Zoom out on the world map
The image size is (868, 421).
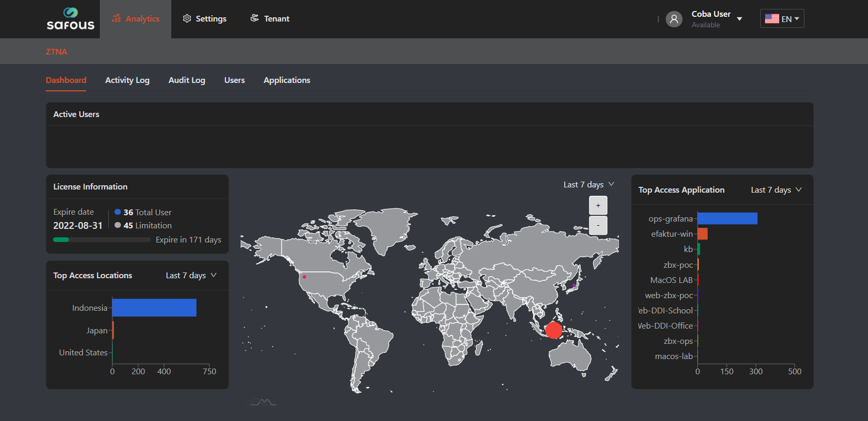tap(598, 225)
